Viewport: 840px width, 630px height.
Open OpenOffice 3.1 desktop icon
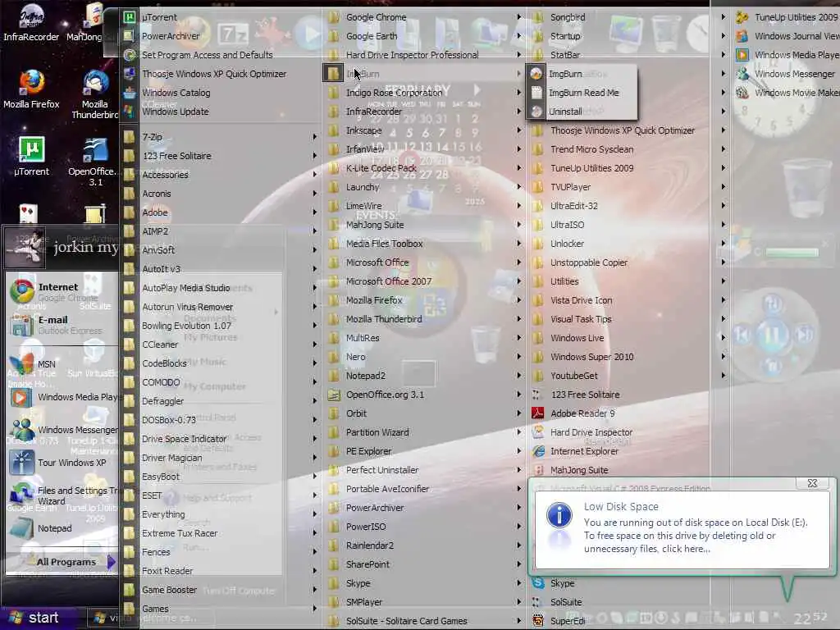tap(92, 161)
